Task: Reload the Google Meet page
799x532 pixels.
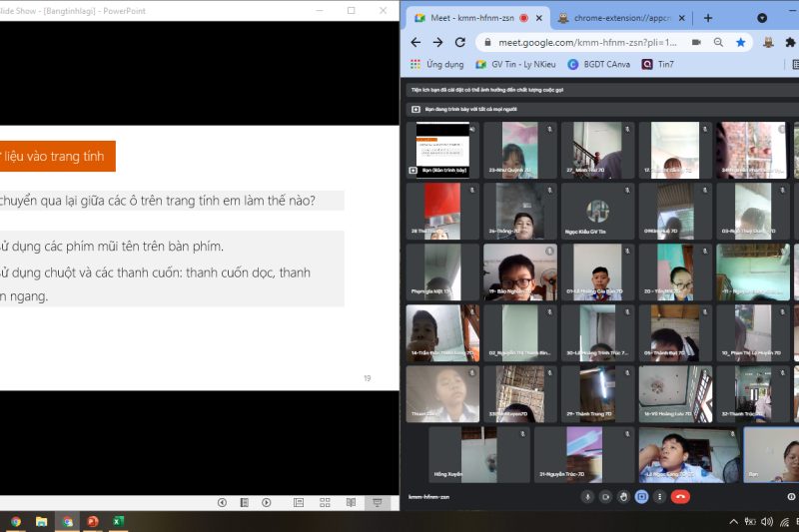Action: tap(459, 43)
